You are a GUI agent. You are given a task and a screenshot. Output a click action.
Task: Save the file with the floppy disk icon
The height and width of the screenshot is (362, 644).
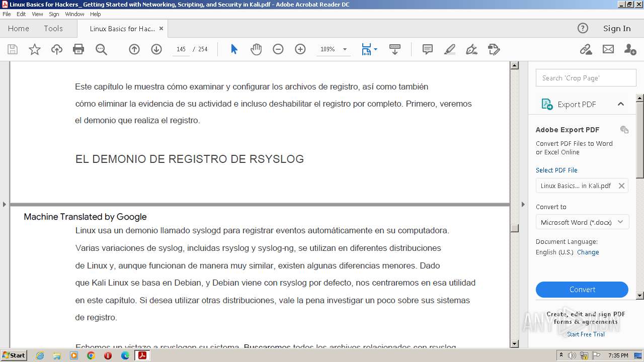click(13, 49)
